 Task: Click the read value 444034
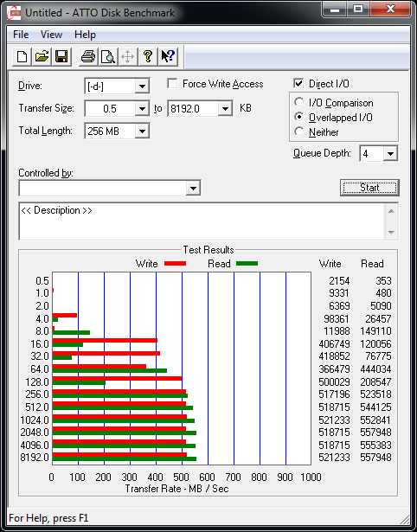(x=375, y=369)
